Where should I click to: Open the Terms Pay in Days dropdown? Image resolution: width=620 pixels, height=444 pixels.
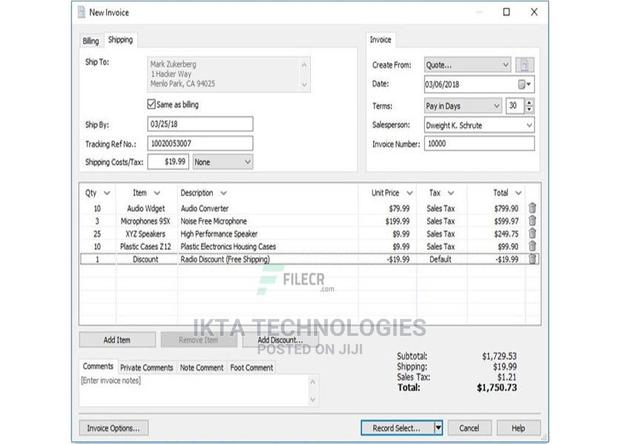point(463,106)
